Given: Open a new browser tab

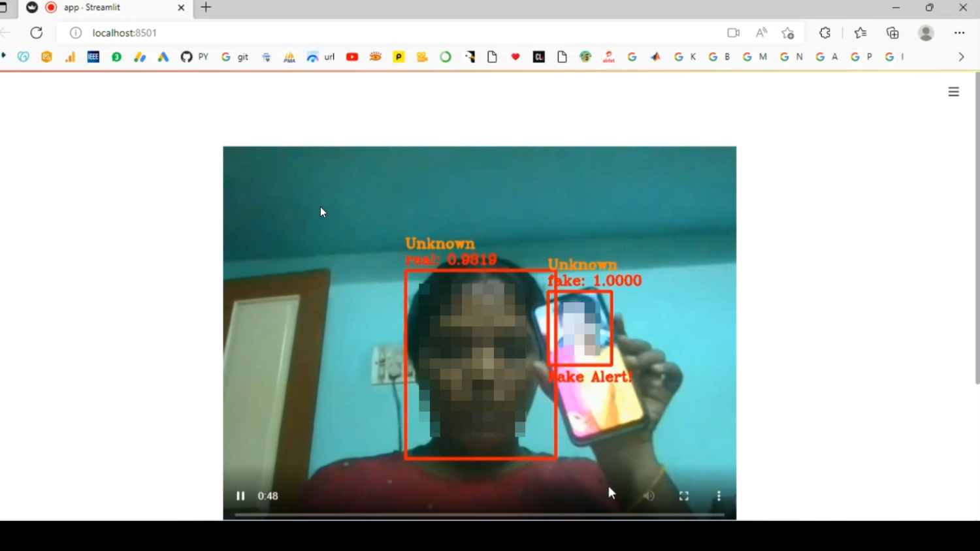Looking at the screenshot, I should point(205,8).
